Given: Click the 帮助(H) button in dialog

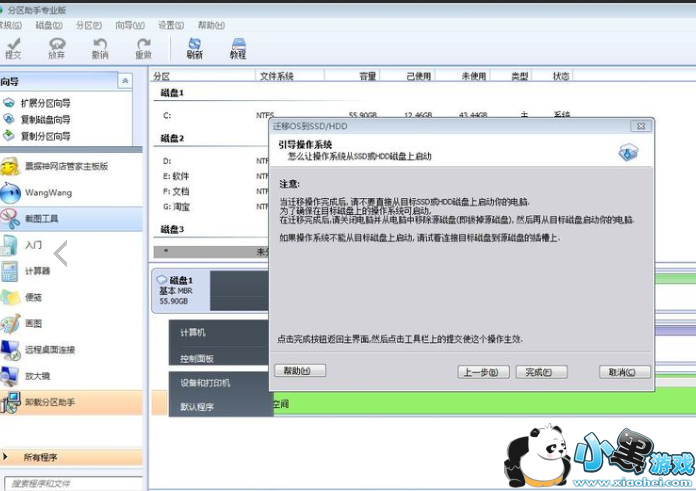Looking at the screenshot, I should [300, 370].
